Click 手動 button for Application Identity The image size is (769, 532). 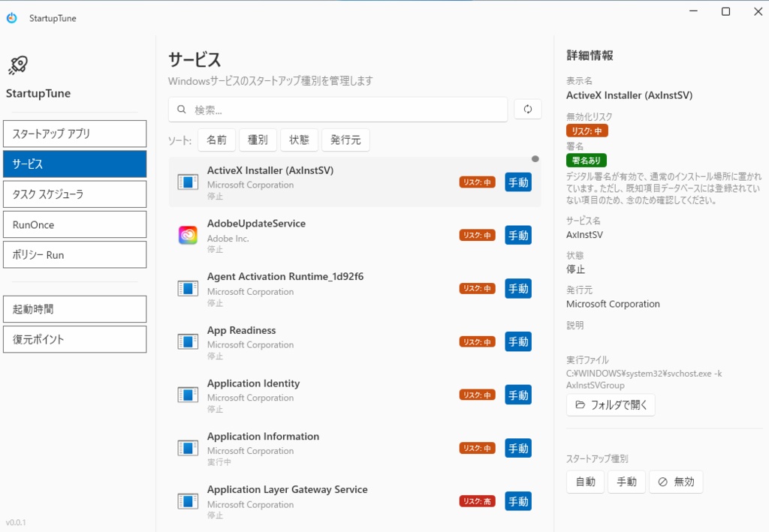pyautogui.click(x=518, y=395)
